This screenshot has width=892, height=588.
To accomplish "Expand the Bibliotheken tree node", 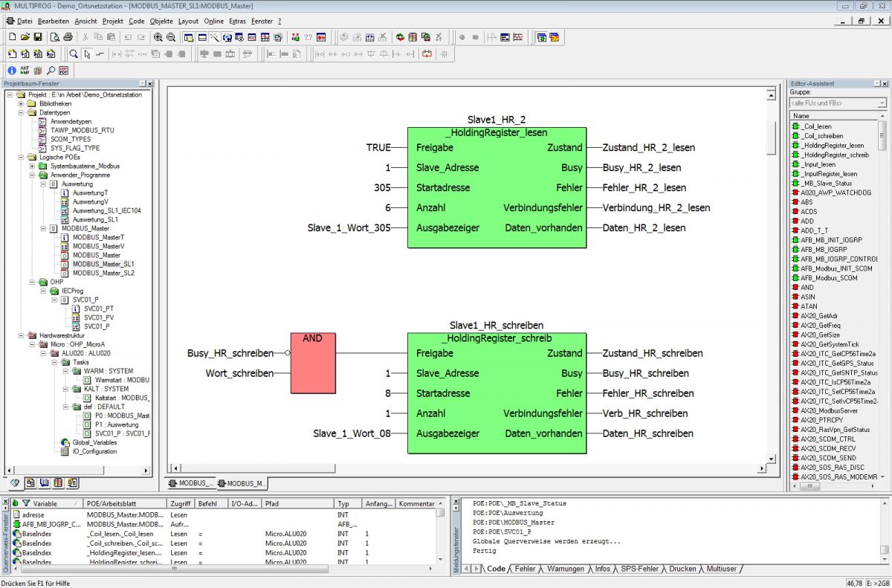I will (x=22, y=103).
